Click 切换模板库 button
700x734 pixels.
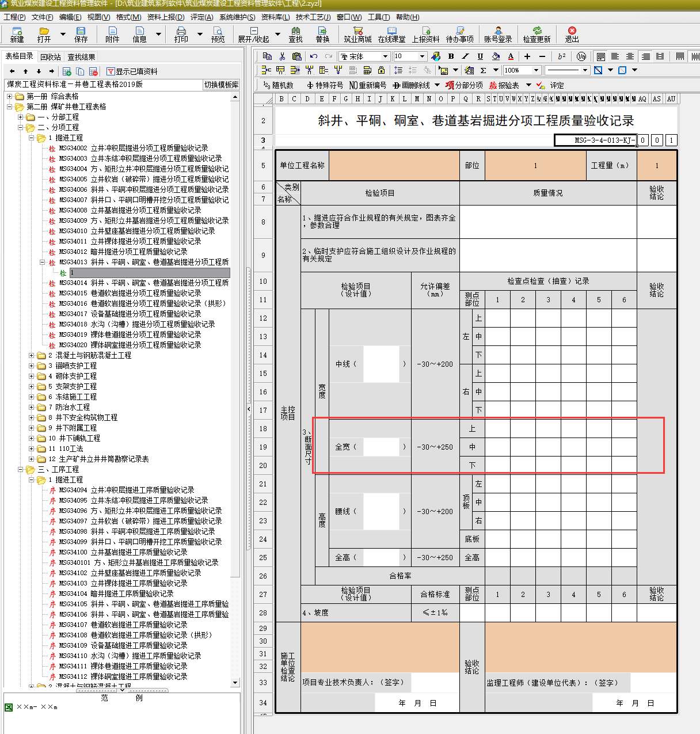221,85
